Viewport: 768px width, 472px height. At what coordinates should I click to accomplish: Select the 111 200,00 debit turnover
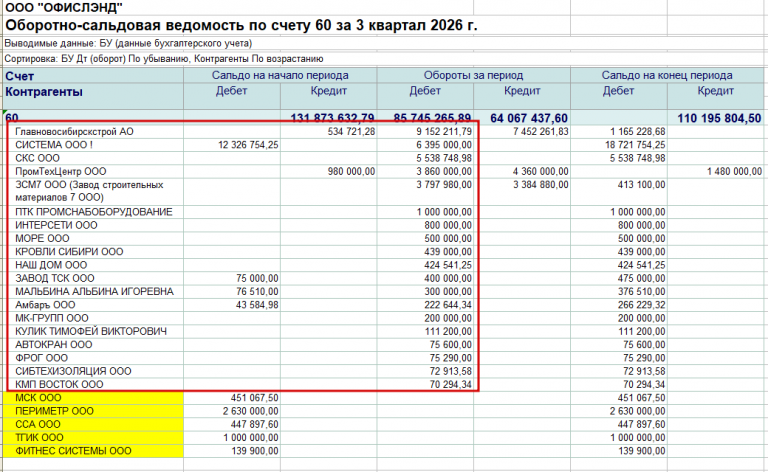[x=448, y=331]
